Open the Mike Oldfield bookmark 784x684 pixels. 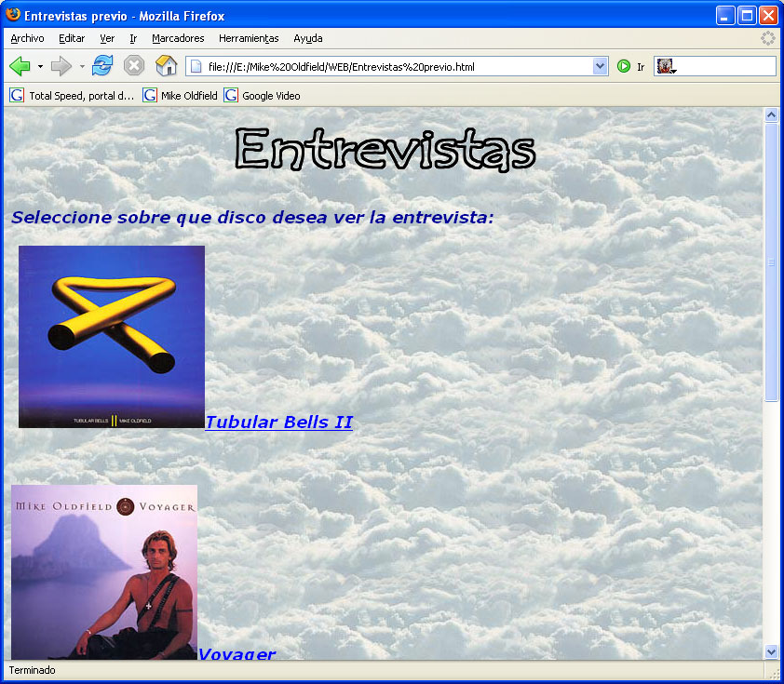(180, 96)
